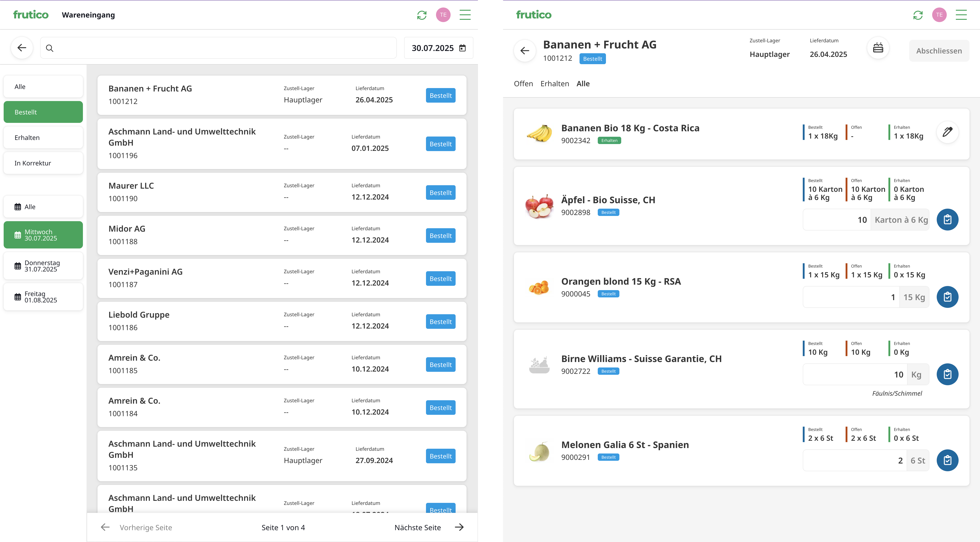The height and width of the screenshot is (542, 980).
Task: Open the hamburger menu in Wareneingang panel
Action: click(465, 15)
